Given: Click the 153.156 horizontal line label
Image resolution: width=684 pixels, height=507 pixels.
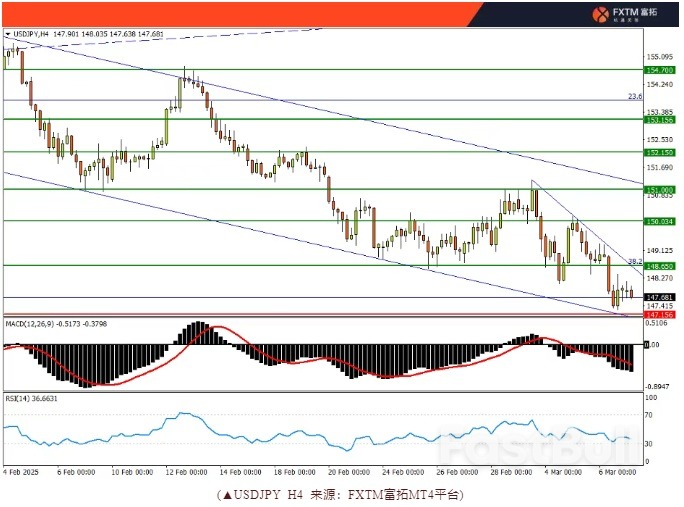Looking at the screenshot, I should click(659, 119).
